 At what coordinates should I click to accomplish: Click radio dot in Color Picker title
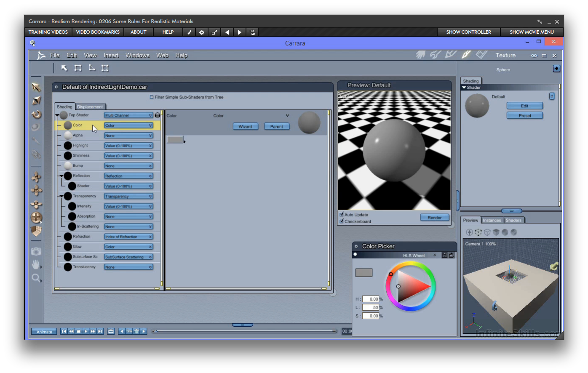[x=356, y=246]
